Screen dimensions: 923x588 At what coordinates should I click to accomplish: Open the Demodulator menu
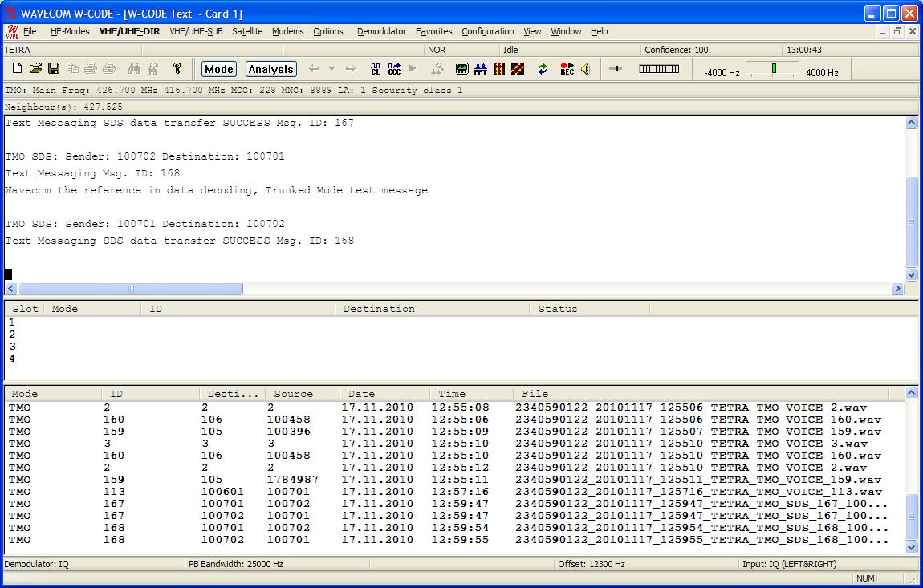[x=381, y=32]
